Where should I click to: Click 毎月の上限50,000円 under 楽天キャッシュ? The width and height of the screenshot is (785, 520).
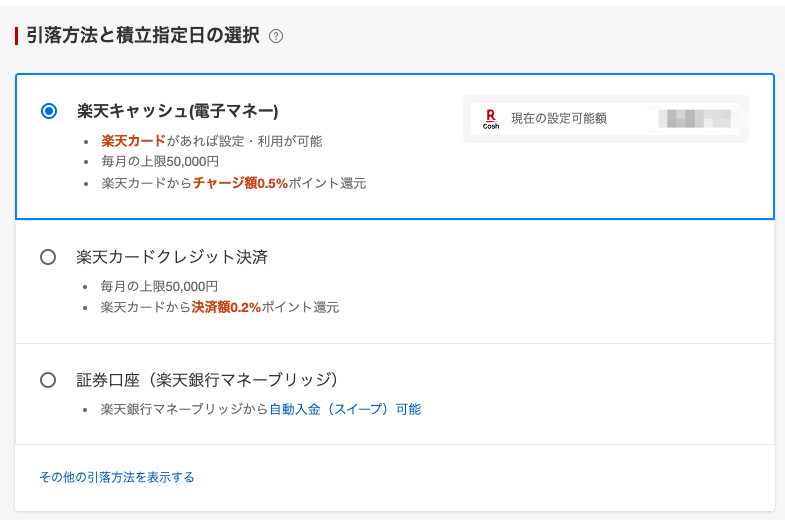click(x=160, y=162)
